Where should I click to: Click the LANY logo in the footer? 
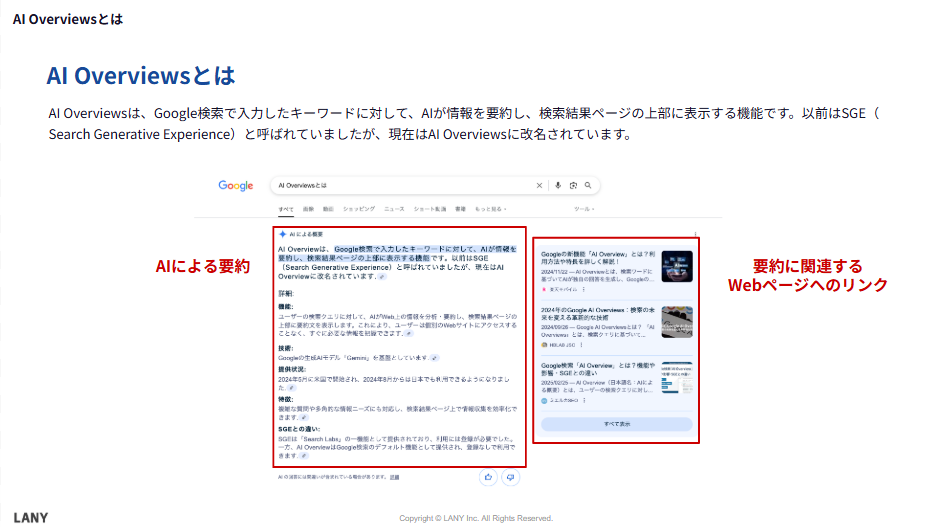point(31,518)
